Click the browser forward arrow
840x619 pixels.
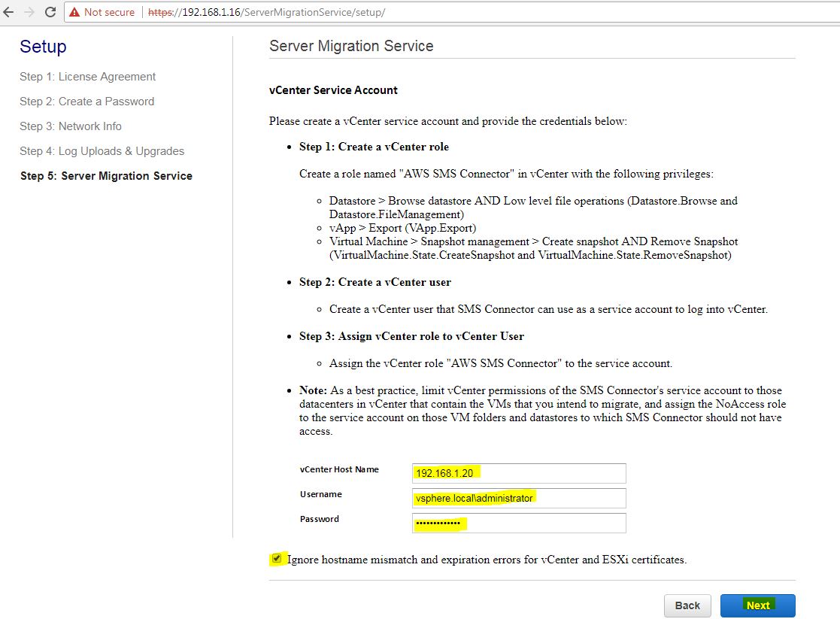tap(29, 12)
